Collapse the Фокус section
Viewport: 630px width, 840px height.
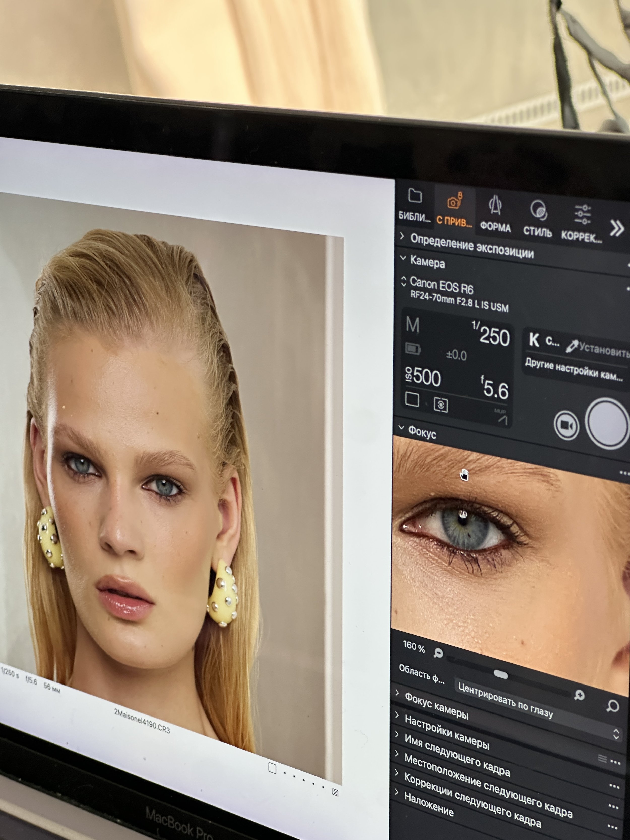[401, 428]
